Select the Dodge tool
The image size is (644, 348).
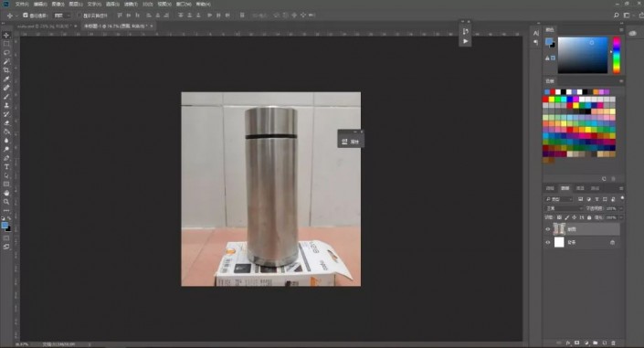pos(6,149)
